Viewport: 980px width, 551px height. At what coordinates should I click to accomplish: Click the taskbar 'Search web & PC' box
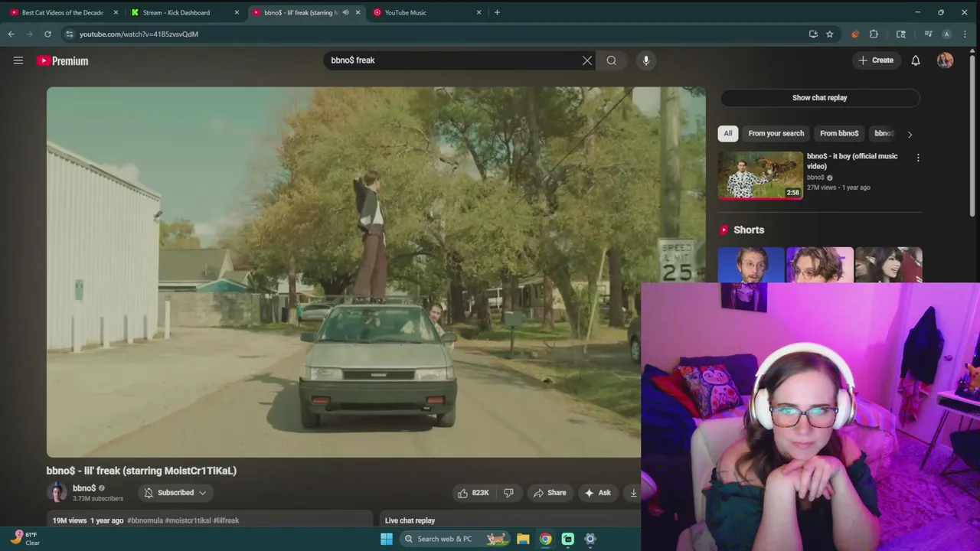[454, 539]
